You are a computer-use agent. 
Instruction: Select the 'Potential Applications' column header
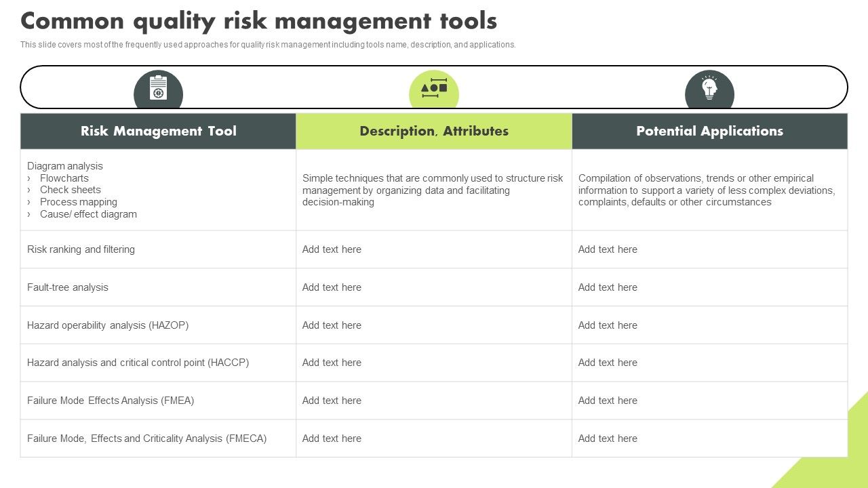click(x=709, y=131)
